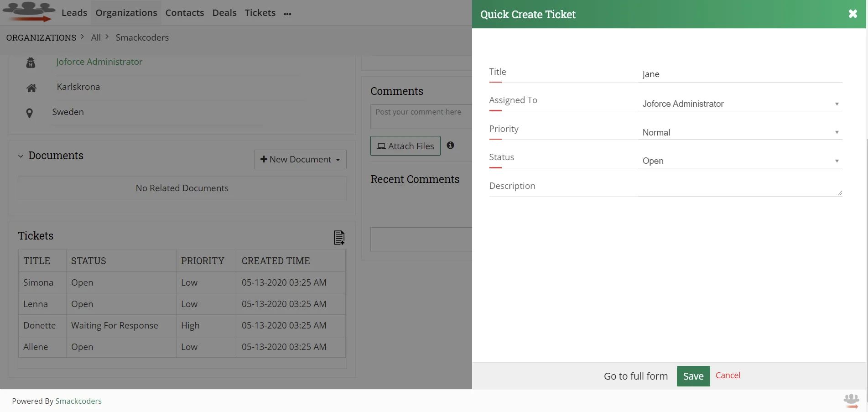The width and height of the screenshot is (868, 412).
Task: Open the Deals module
Action: coord(224,13)
